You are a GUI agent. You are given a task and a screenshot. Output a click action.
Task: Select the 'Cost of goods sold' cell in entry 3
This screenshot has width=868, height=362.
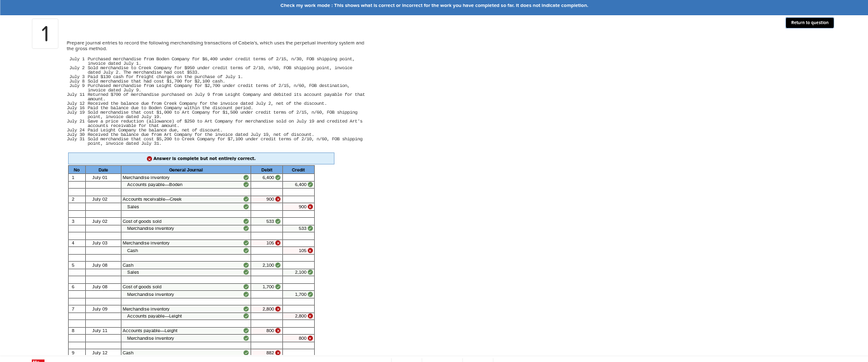click(x=186, y=221)
